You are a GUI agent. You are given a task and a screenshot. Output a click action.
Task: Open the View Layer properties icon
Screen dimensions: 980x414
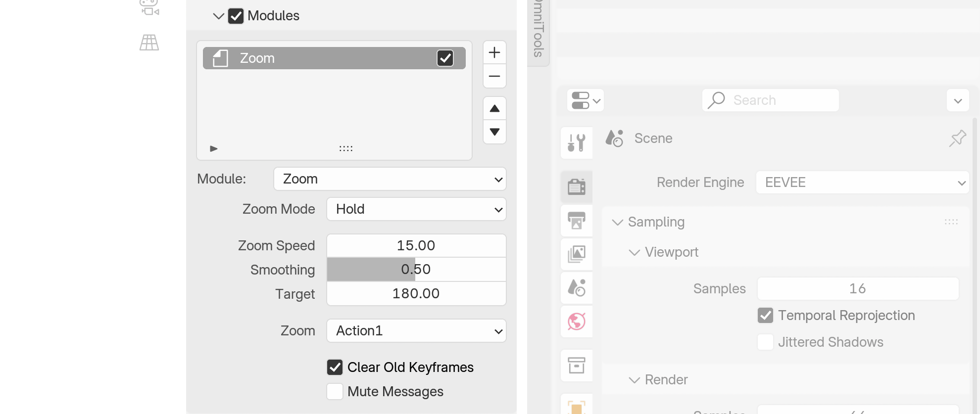click(x=577, y=254)
